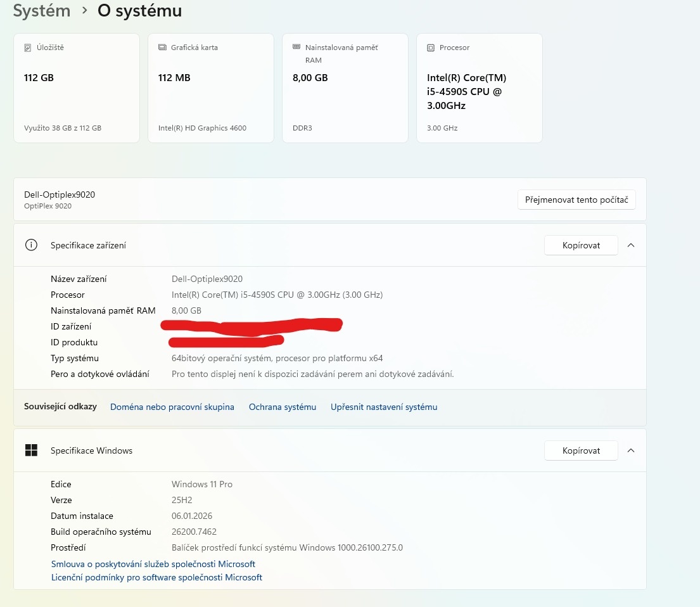Open Upřesnit nastavení systému link
Screen dimensions: 700x607
(x=384, y=407)
